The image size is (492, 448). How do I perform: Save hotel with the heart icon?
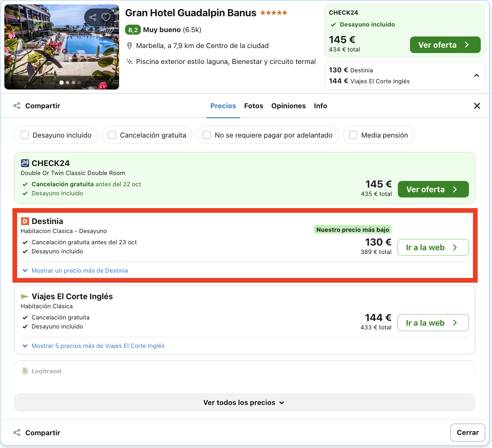point(106,17)
